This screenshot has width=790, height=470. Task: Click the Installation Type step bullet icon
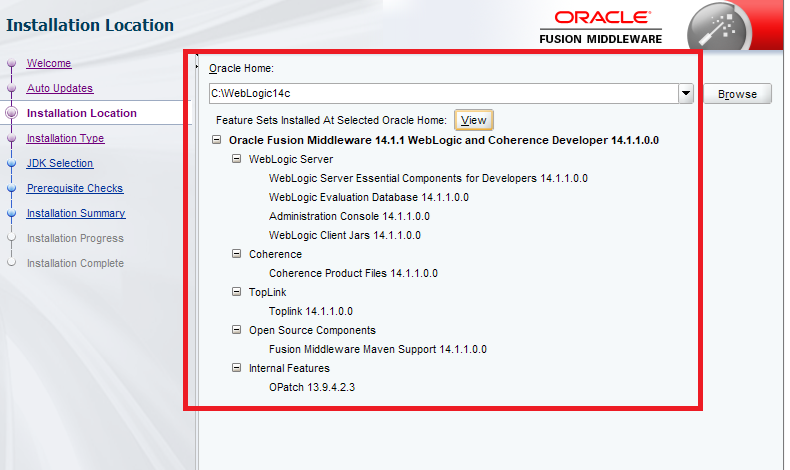pyautogui.click(x=12, y=138)
